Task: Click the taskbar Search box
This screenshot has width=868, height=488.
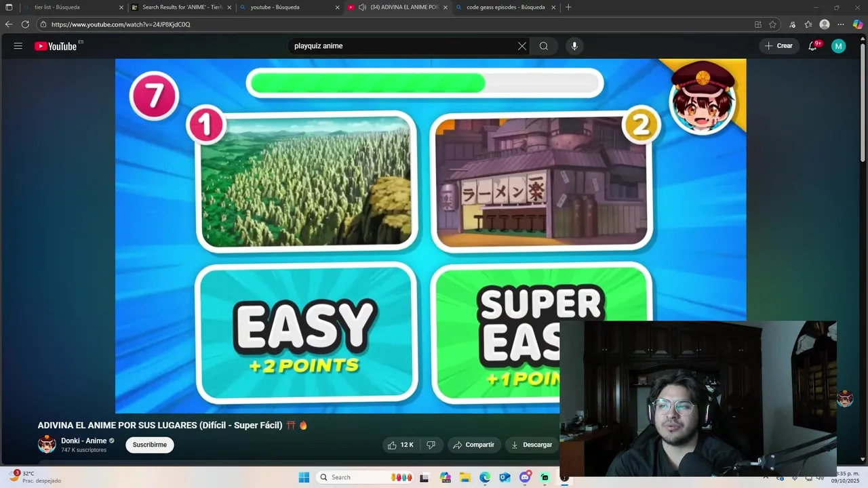Action: click(366, 477)
